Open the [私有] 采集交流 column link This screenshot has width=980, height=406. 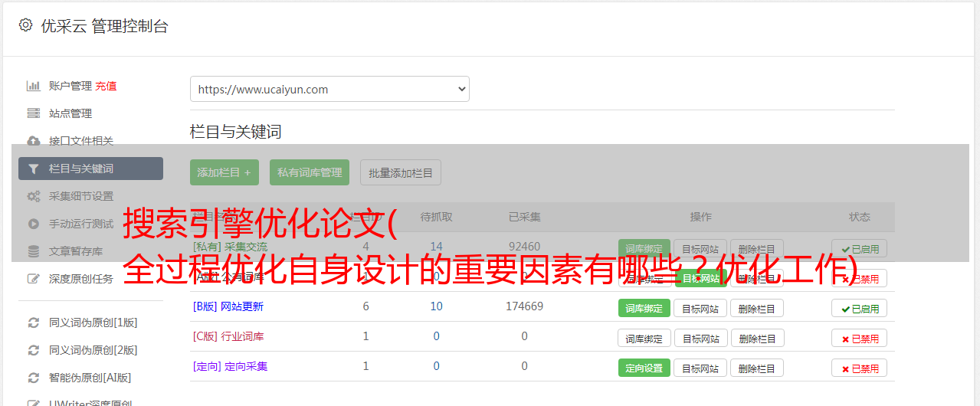pos(230,247)
